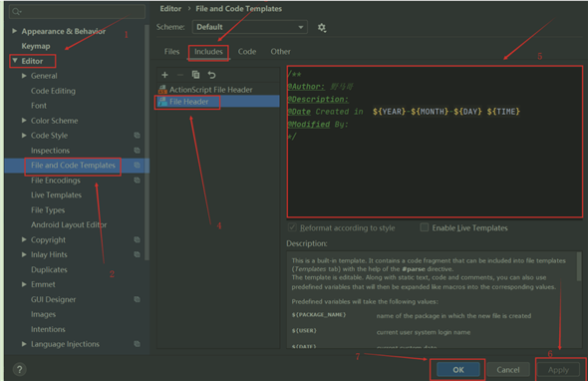This screenshot has width=588, height=381.
Task: Expand Appearance & Behavior section
Action: [x=14, y=31]
